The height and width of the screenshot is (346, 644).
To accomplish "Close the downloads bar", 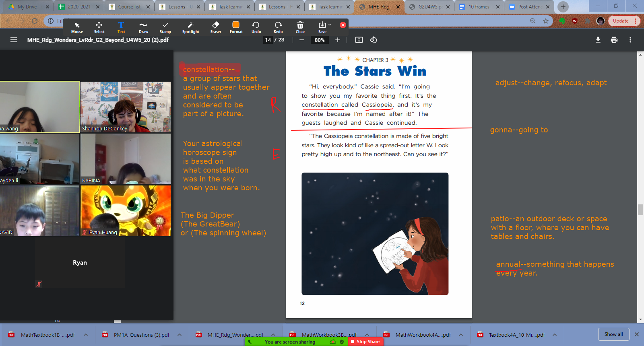I will (x=637, y=334).
